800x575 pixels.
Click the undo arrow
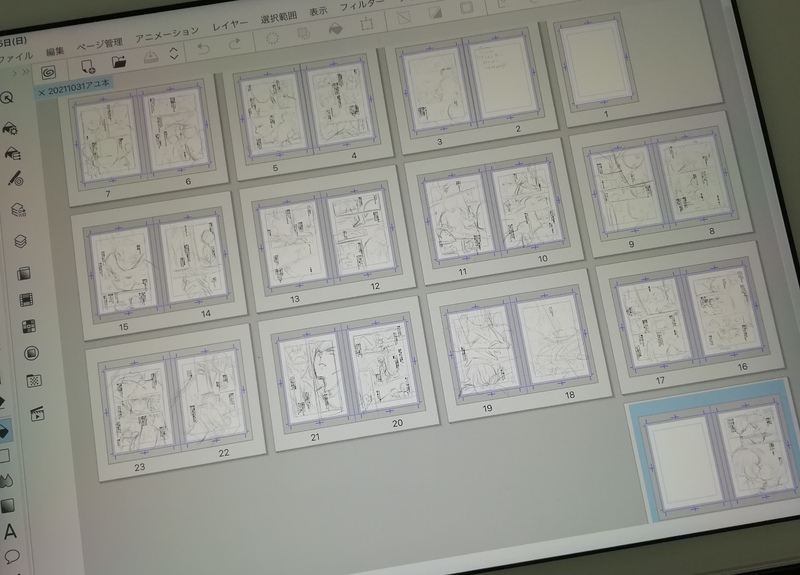(204, 49)
